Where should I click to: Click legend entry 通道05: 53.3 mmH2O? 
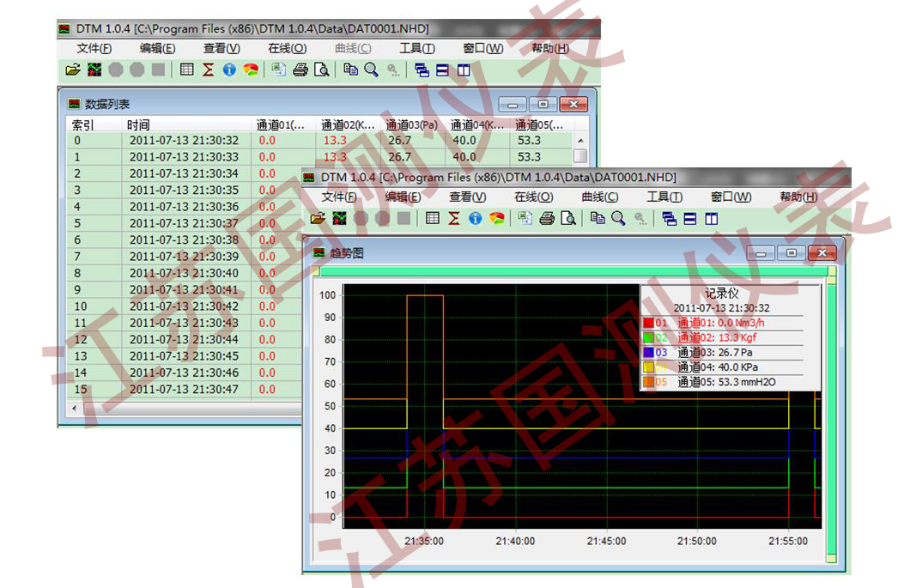pyautogui.click(x=727, y=383)
